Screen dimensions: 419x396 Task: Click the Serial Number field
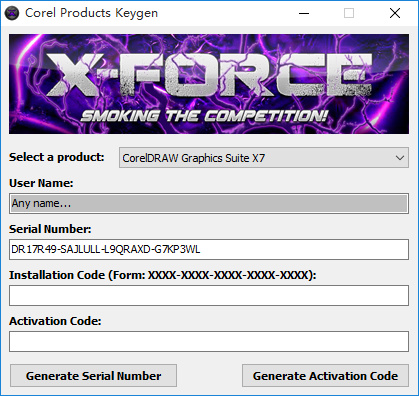209,249
